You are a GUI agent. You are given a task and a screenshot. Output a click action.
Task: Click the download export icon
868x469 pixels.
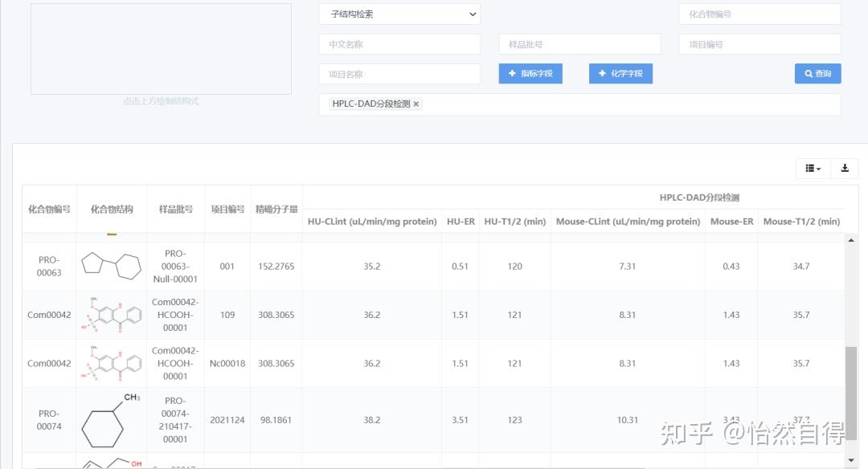click(x=845, y=168)
